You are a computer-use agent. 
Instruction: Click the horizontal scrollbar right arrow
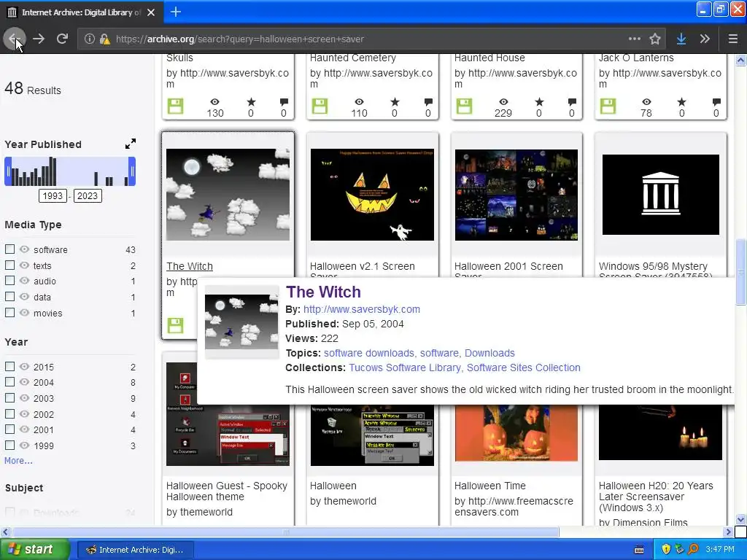[x=728, y=532]
